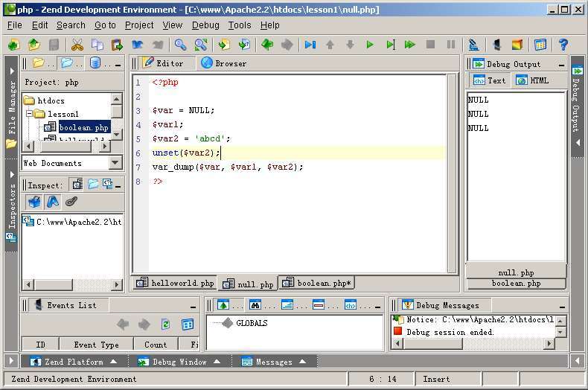
Task: Switch to helloworld.php file tab
Action: (175, 283)
